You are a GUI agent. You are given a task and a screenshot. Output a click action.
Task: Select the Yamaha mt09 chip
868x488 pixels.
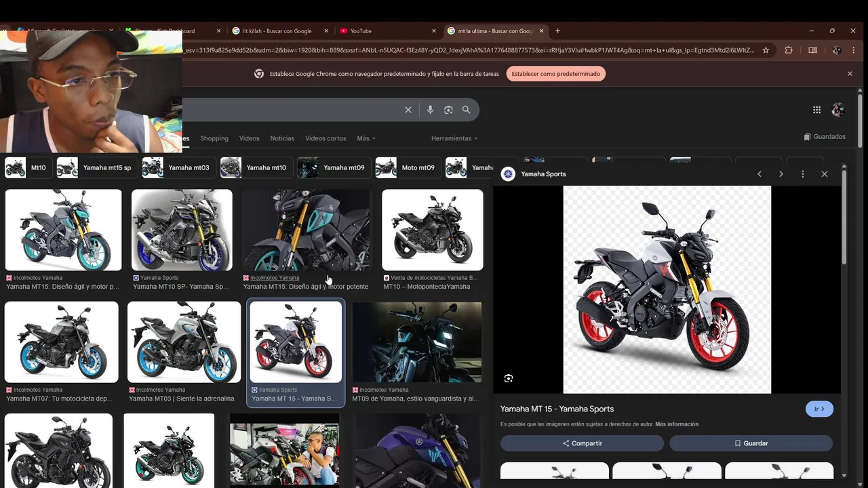click(334, 167)
